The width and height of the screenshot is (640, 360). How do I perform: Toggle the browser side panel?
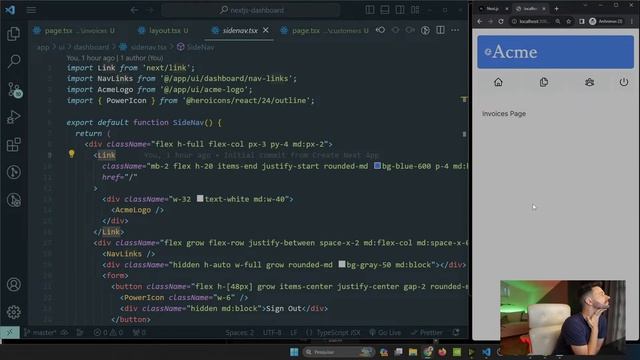pyautogui.click(x=582, y=21)
